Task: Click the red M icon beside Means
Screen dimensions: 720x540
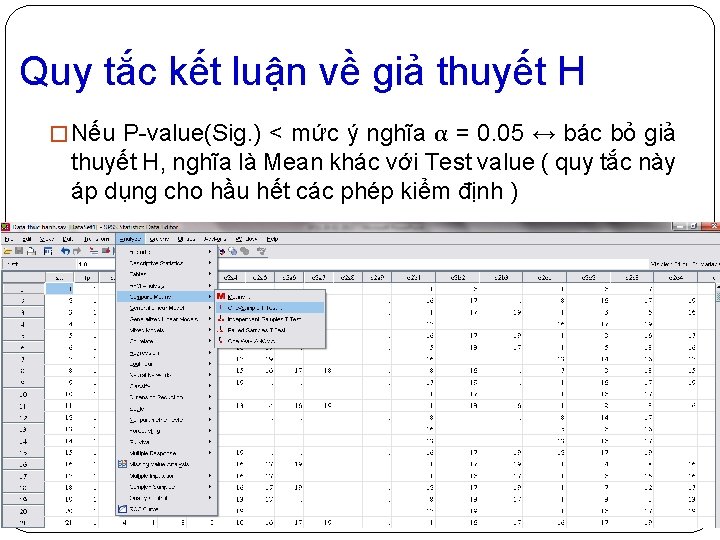Action: point(221,297)
